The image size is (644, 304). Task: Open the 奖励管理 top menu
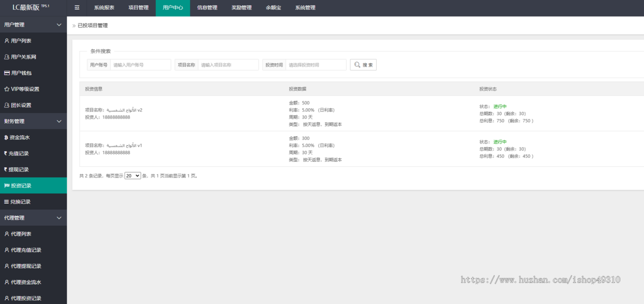point(241,8)
